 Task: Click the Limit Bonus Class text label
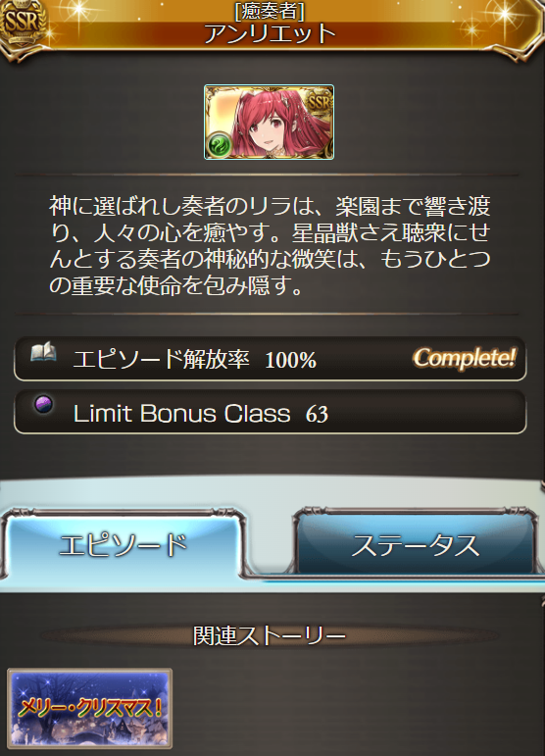coord(181,413)
